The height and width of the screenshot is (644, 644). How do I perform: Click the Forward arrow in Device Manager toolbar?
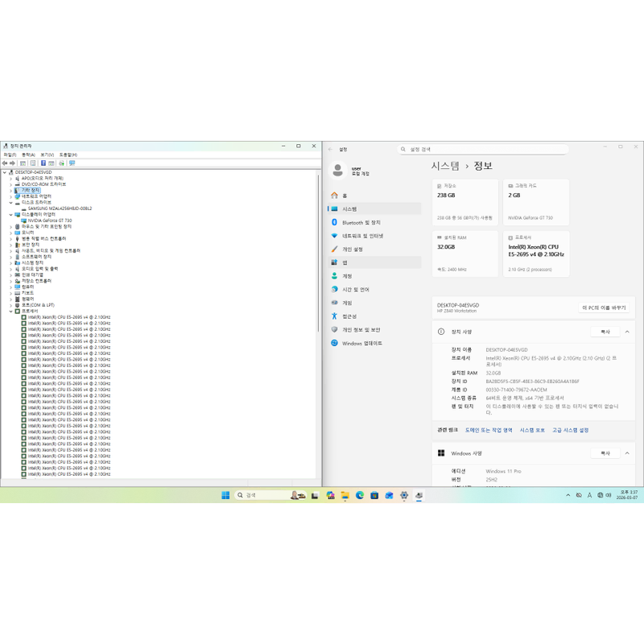pos(12,163)
